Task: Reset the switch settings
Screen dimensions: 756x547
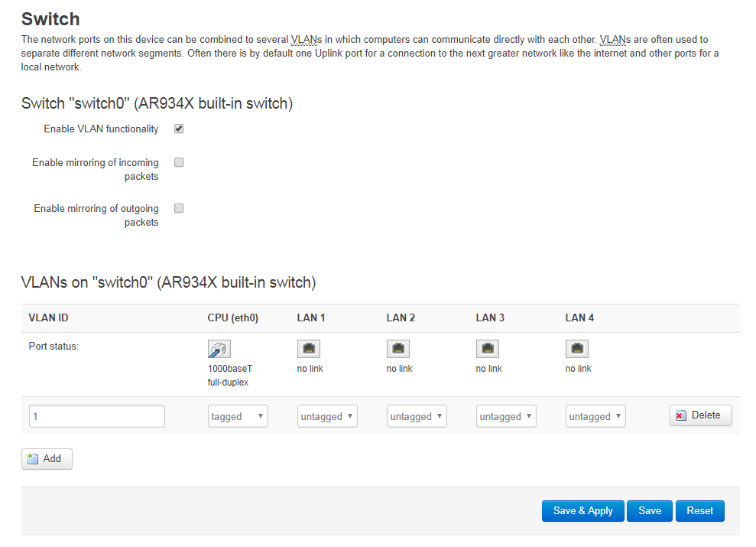Action: 700,511
